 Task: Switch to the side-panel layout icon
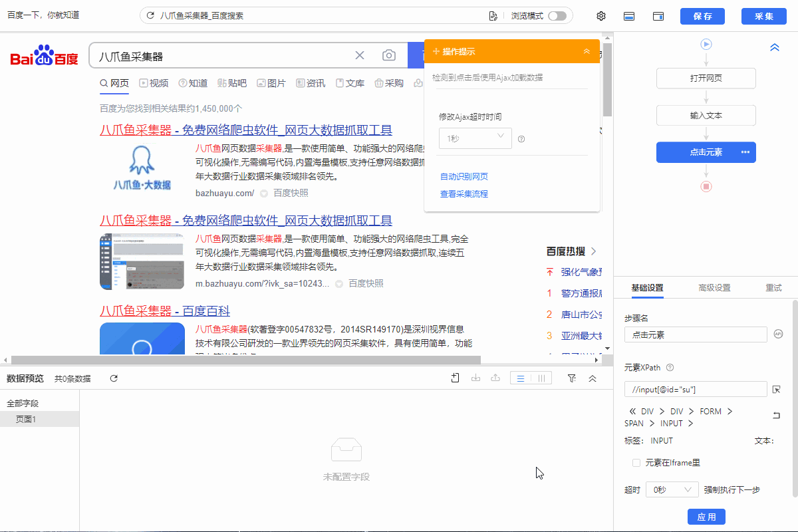[659, 16]
